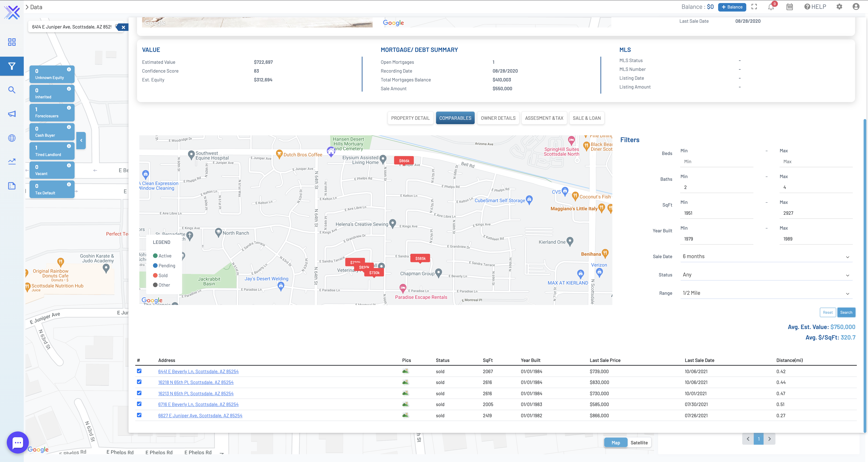The width and height of the screenshot is (868, 462).
Task: Open the live chat bubble
Action: (17, 442)
